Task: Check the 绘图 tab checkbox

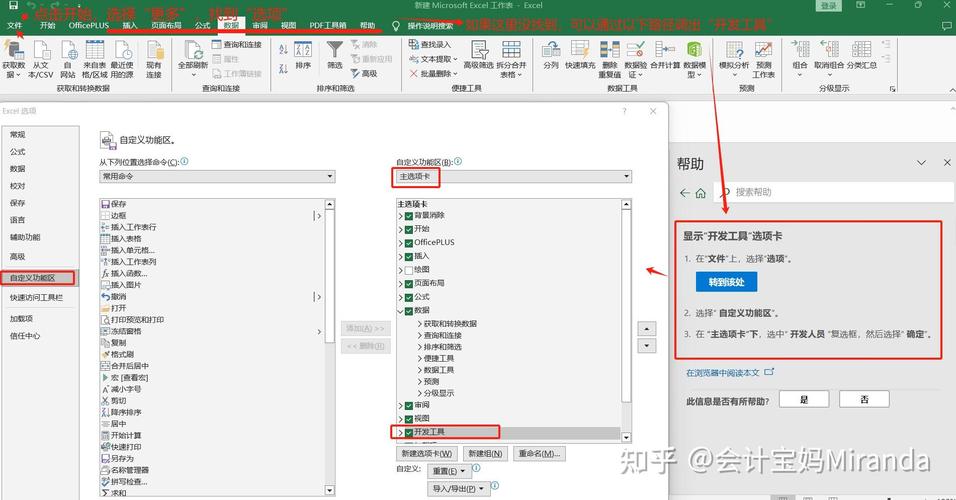Action: tap(409, 270)
